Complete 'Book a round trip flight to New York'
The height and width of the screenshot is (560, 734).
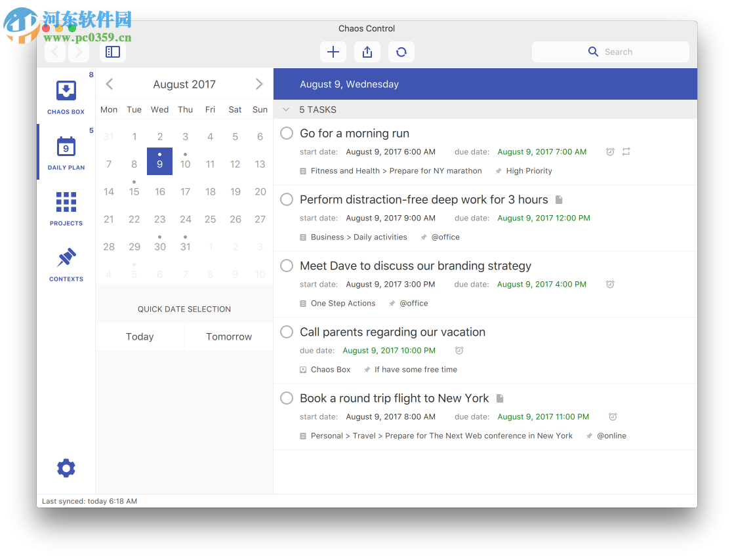pos(286,398)
